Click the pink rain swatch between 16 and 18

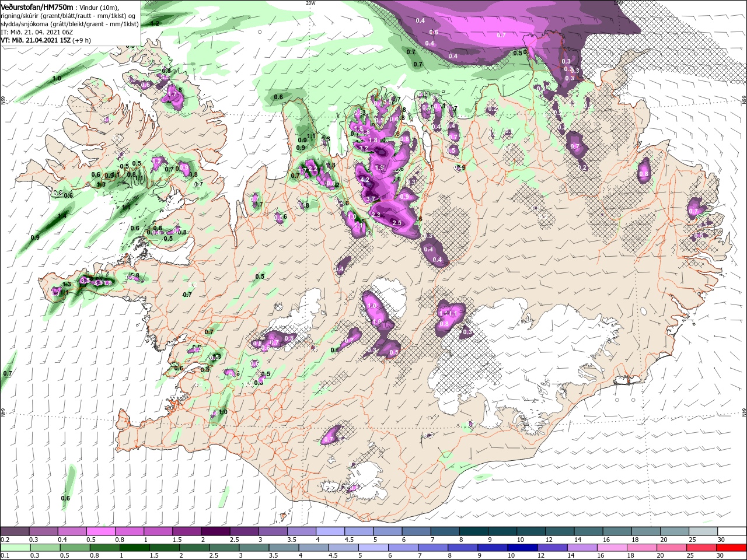611,547
